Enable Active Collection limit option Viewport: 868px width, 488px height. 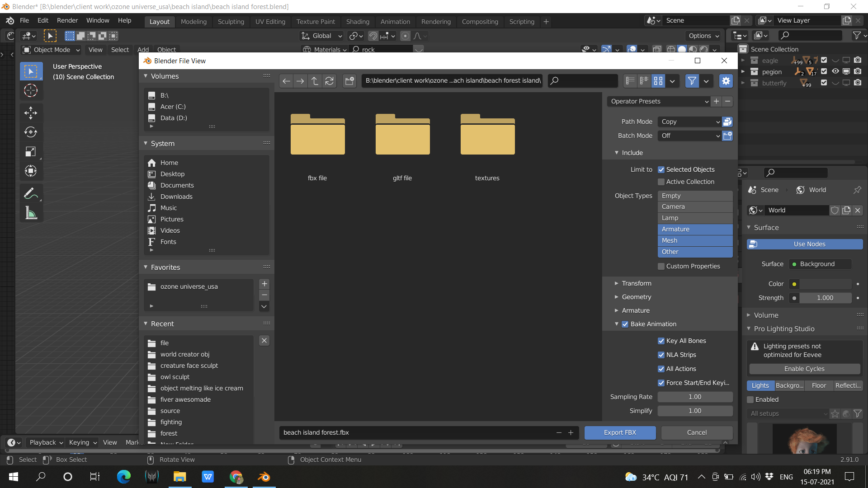coord(661,182)
